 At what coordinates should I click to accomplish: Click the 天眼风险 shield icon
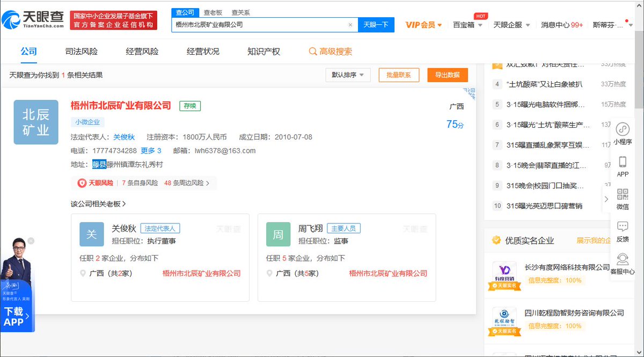coord(82,183)
